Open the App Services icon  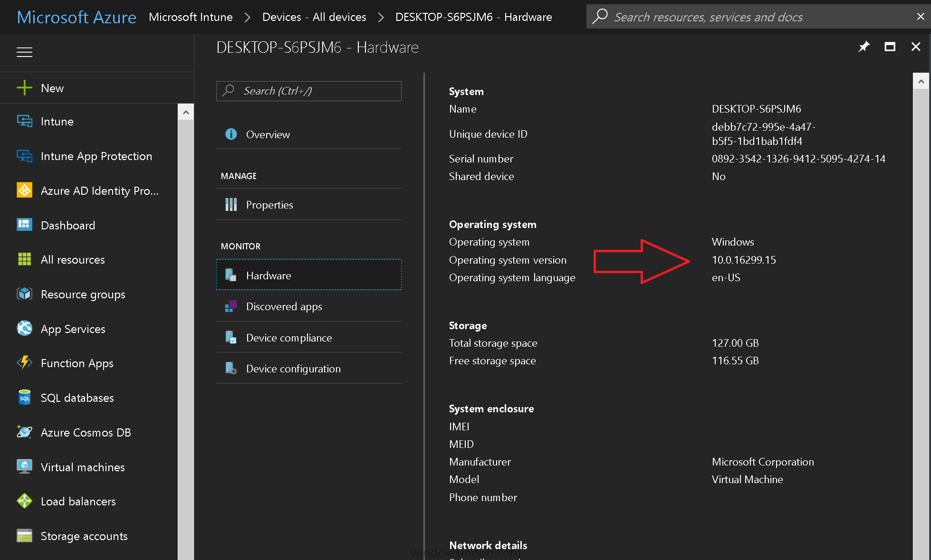pyautogui.click(x=25, y=328)
